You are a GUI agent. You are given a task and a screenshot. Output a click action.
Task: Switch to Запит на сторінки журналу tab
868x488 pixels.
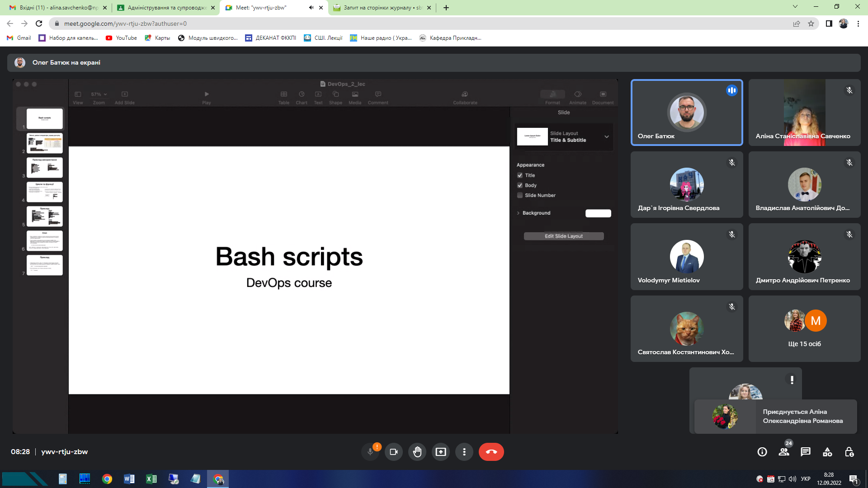coord(382,8)
